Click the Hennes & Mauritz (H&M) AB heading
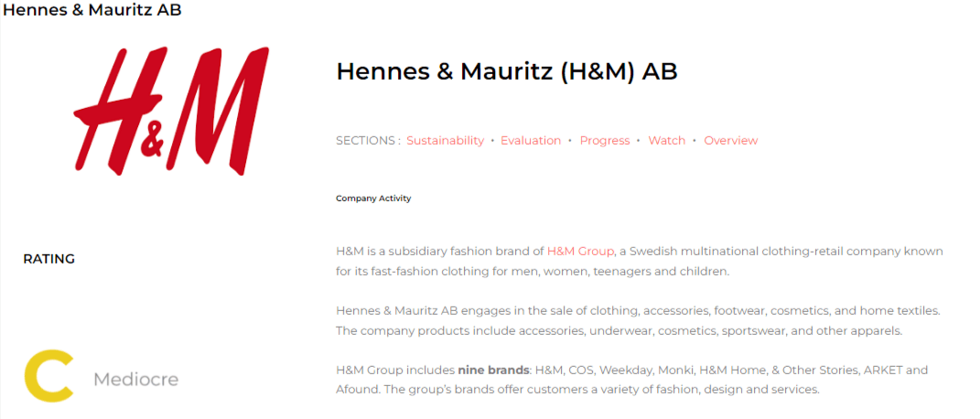Screen dimensions: 980x419 (x=506, y=71)
